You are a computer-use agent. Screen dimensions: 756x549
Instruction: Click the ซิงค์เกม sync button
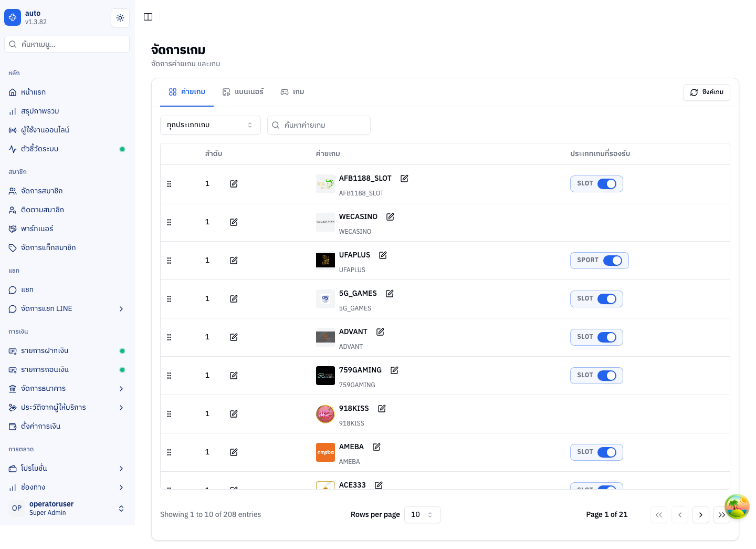[x=707, y=92]
